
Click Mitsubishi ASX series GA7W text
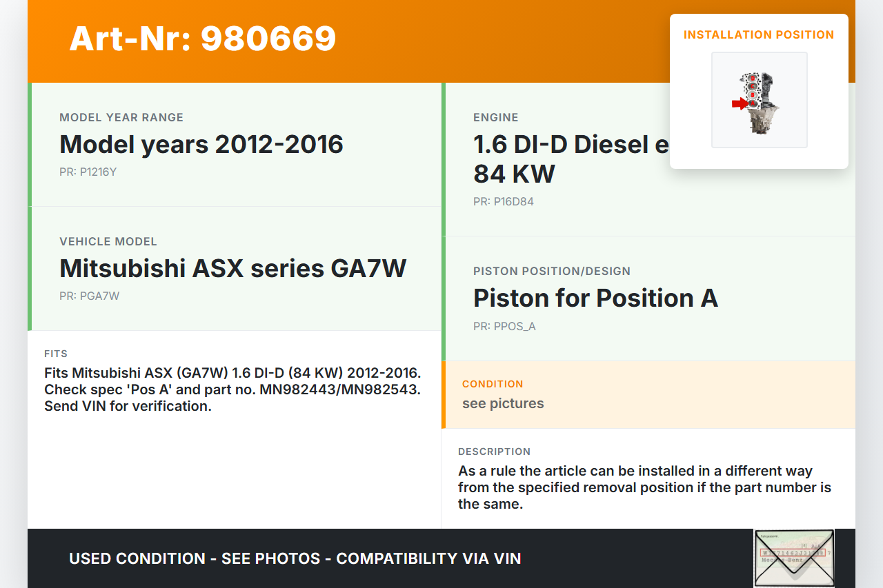point(233,268)
